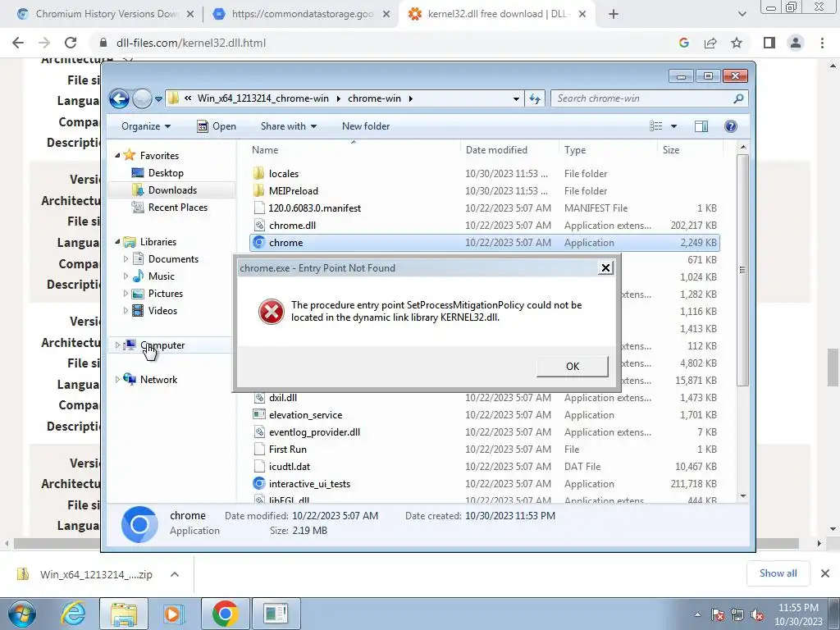This screenshot has width=840, height=630.
Task: Expand the Pictures library node
Action: (x=126, y=294)
